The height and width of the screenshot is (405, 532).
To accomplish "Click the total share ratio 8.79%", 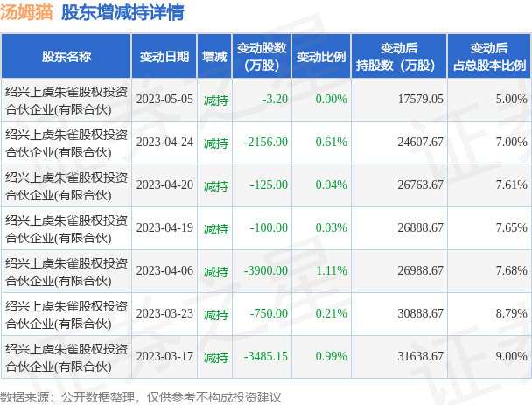I will pyautogui.click(x=511, y=314).
